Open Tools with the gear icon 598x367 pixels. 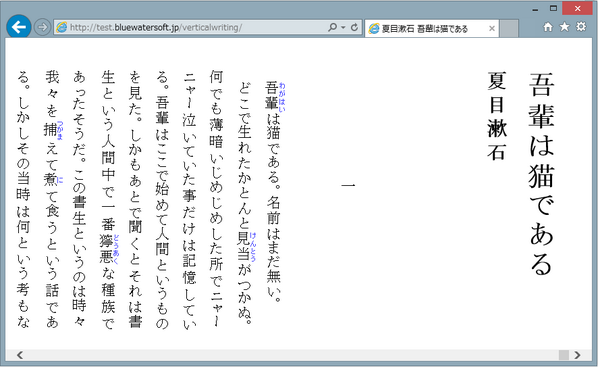[x=581, y=27]
